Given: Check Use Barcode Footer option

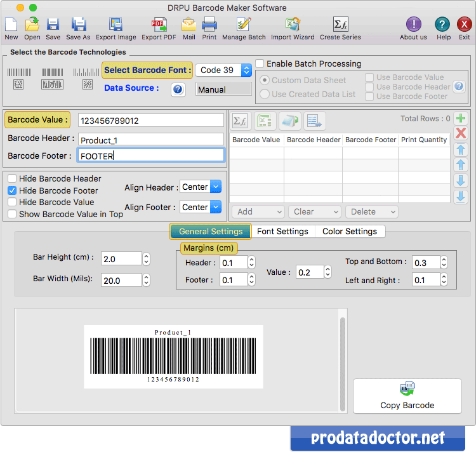Looking at the screenshot, I should tap(369, 96).
